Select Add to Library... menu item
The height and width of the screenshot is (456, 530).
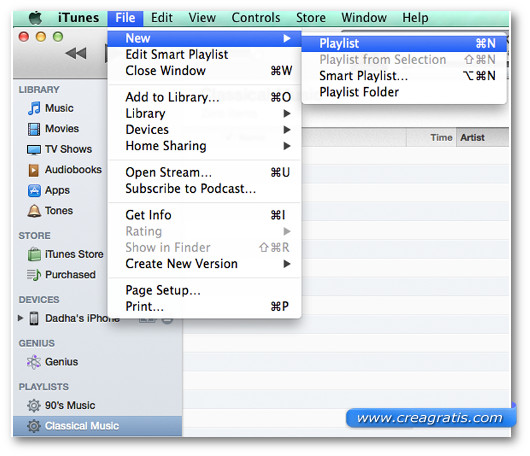(205, 97)
